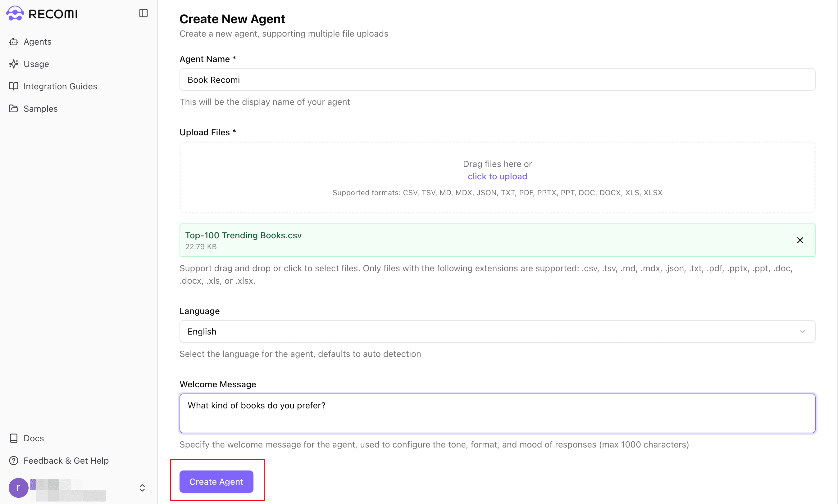838x504 pixels.
Task: Click the Integration Guides book icon
Action: pyautogui.click(x=14, y=86)
